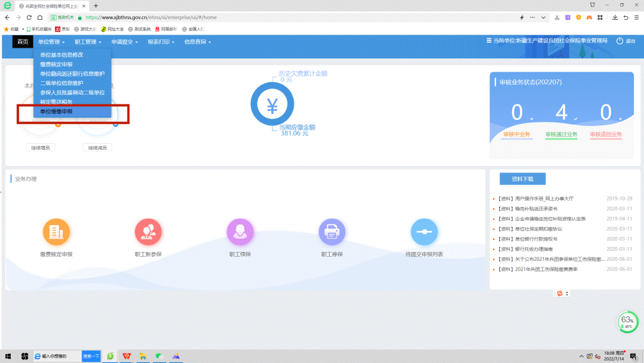Screen dimensions: 644x363
Task: Expand the 报表打印 dropdown menu
Action: click(161, 42)
